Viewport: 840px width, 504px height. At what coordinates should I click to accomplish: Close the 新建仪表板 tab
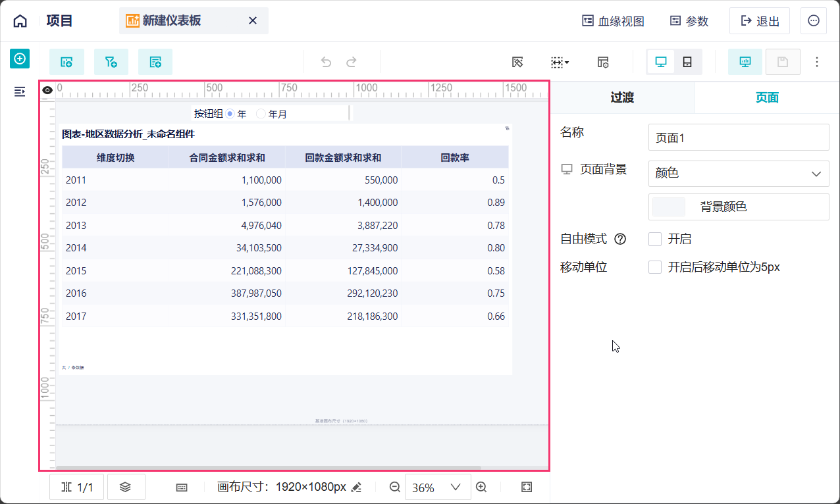(x=253, y=21)
